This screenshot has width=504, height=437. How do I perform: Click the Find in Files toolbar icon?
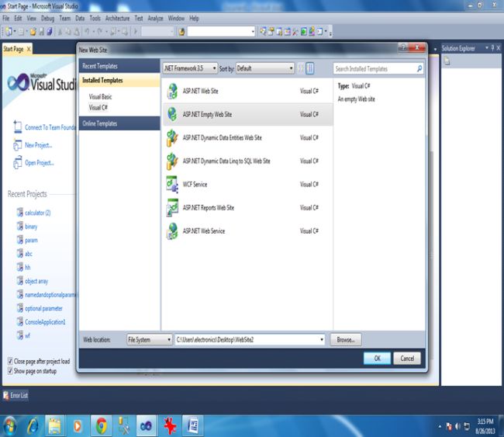point(181,32)
